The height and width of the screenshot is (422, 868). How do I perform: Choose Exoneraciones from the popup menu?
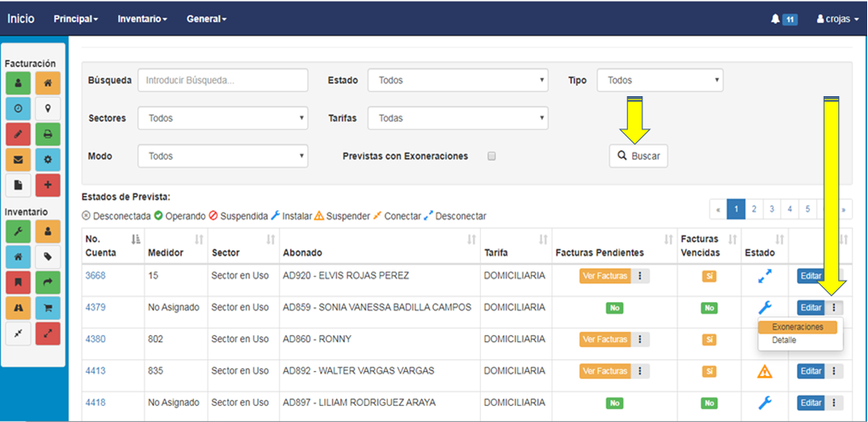coord(797,328)
